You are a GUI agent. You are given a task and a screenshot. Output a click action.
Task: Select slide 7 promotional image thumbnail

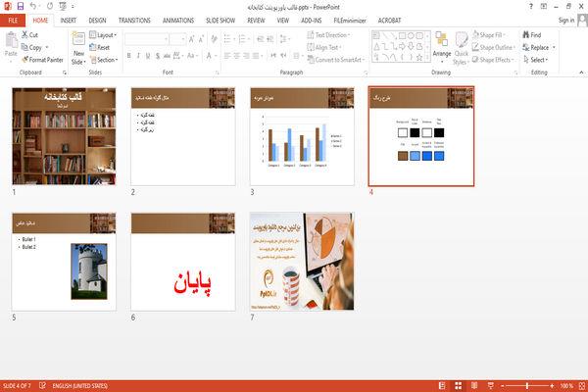[302, 262]
